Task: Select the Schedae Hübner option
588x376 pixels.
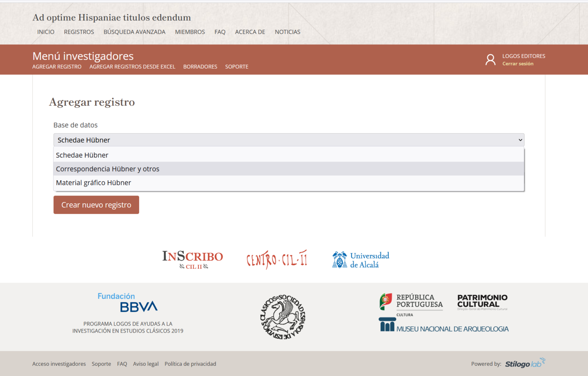Action: tap(82, 155)
